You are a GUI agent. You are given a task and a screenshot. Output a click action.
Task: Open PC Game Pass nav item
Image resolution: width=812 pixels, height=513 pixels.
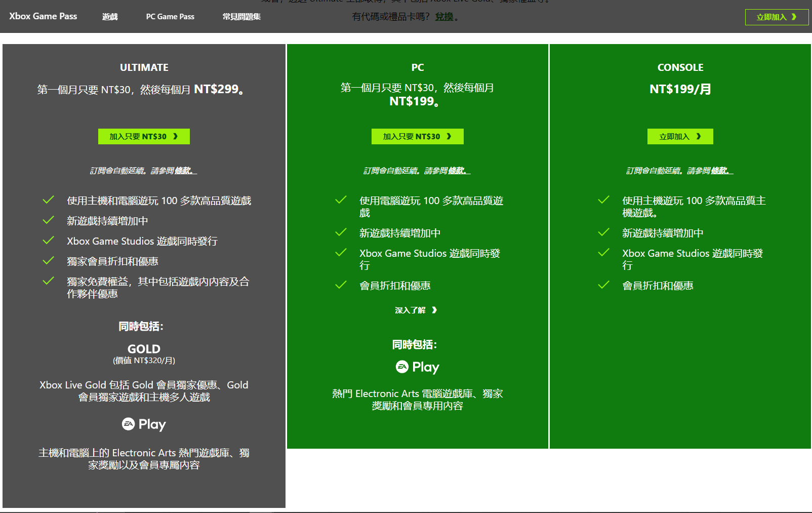click(x=170, y=17)
